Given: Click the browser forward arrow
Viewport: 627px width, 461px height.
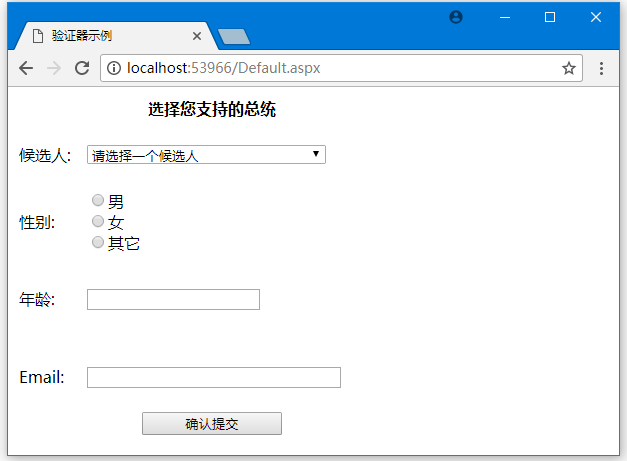Looking at the screenshot, I should [54, 68].
